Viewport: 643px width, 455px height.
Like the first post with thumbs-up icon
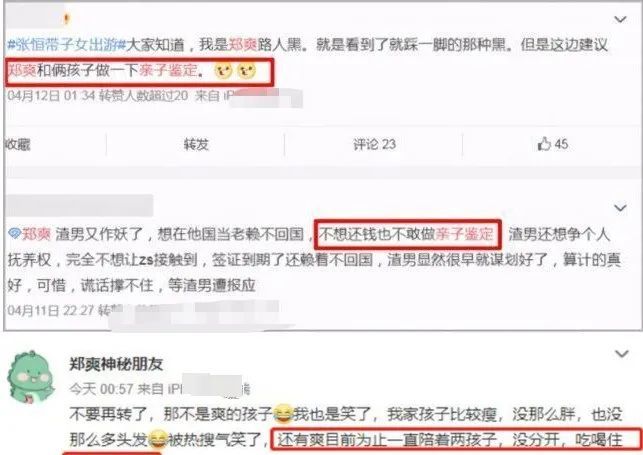pos(552,144)
